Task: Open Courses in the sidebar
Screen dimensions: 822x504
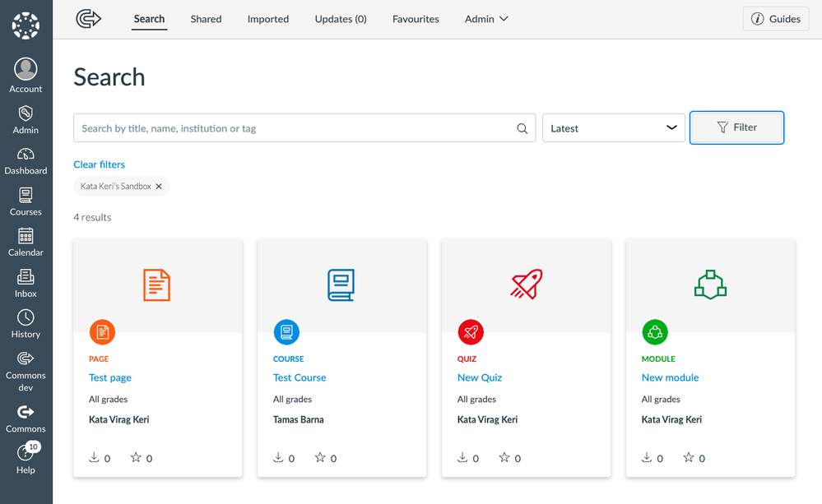Action: point(26,201)
